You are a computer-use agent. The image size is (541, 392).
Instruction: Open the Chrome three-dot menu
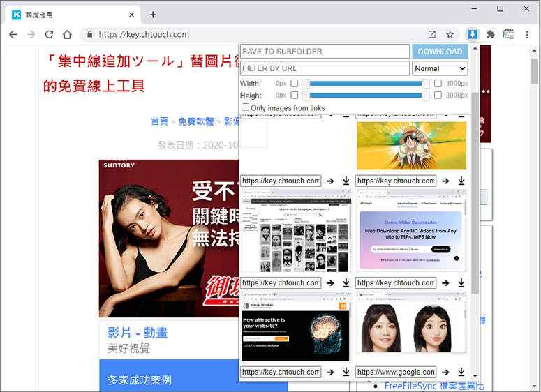tap(528, 34)
